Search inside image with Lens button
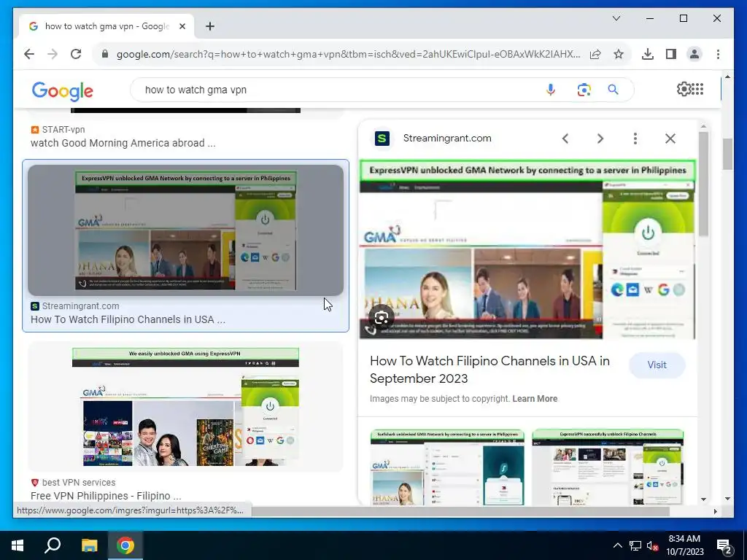Screen dimensions: 747x560 coord(381,318)
